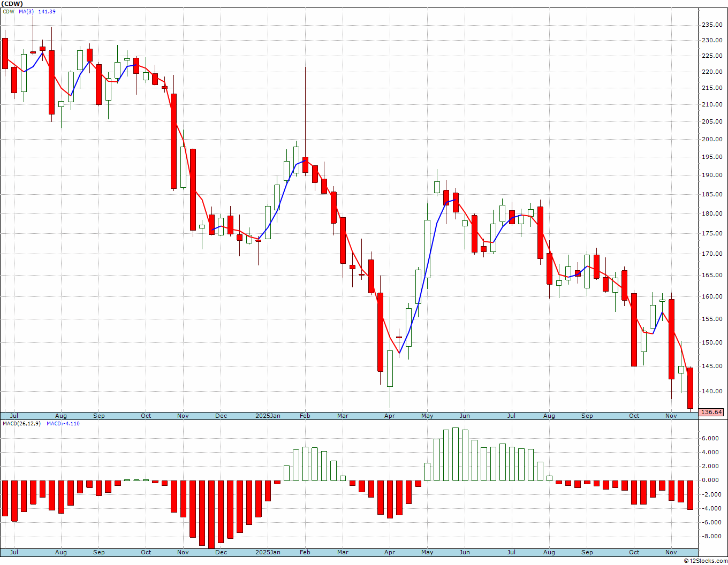Click the 2.000 MACD axis label
This screenshot has height=565, width=728.
pyautogui.click(x=711, y=466)
